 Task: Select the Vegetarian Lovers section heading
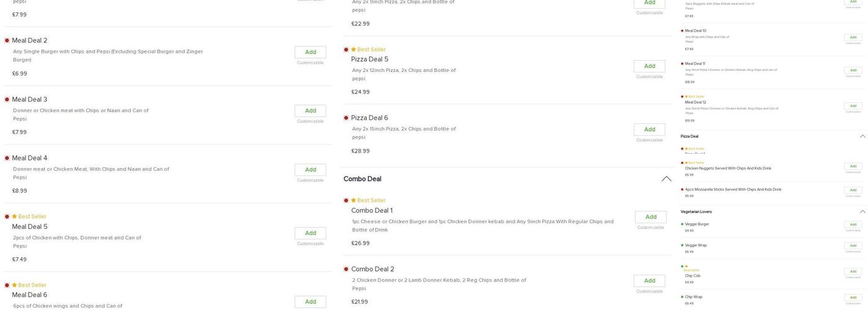[x=696, y=212]
